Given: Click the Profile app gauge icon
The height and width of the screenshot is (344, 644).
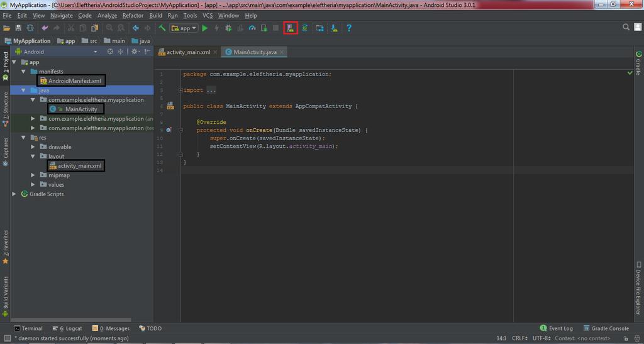Looking at the screenshot, I should (252, 28).
